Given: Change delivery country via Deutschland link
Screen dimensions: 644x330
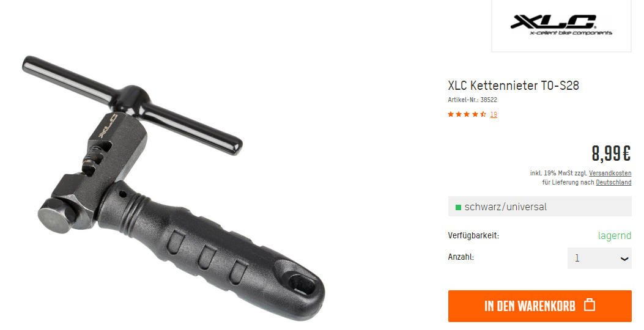Looking at the screenshot, I should pyautogui.click(x=613, y=182).
